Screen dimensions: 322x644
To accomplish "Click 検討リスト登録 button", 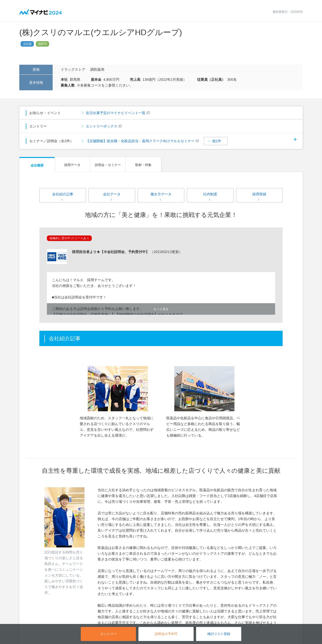I will (x=219, y=634).
